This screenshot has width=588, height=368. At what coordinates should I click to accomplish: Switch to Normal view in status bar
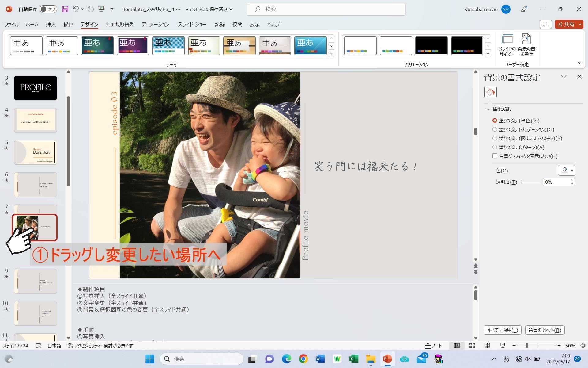pos(457,346)
